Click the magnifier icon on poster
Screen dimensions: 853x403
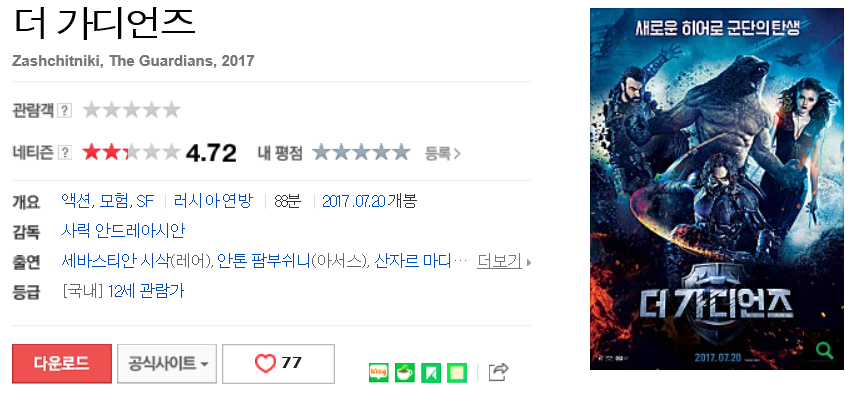click(825, 350)
